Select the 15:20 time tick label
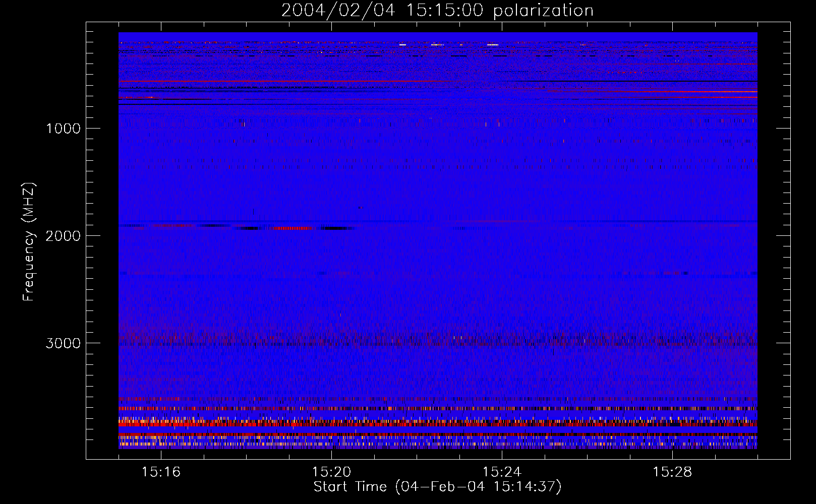816x504 pixels. point(331,472)
